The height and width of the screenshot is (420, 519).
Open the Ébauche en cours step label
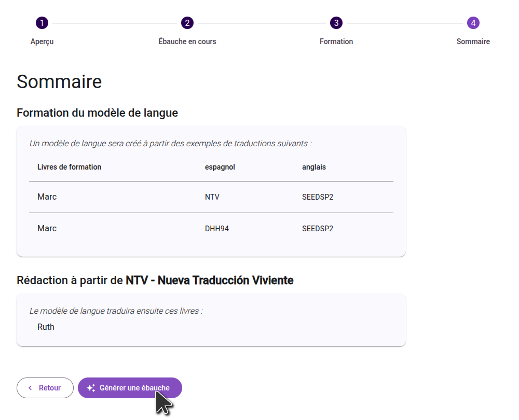[187, 41]
